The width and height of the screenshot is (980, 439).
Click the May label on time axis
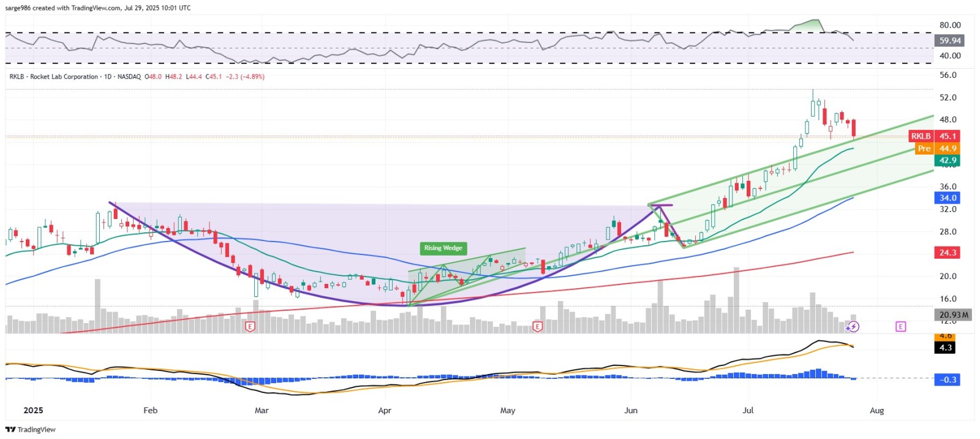tap(508, 410)
